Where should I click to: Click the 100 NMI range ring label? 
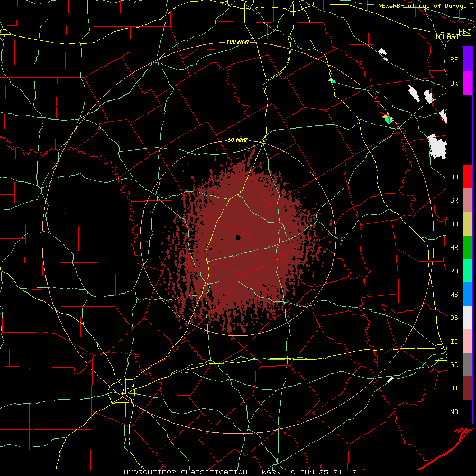(x=237, y=42)
